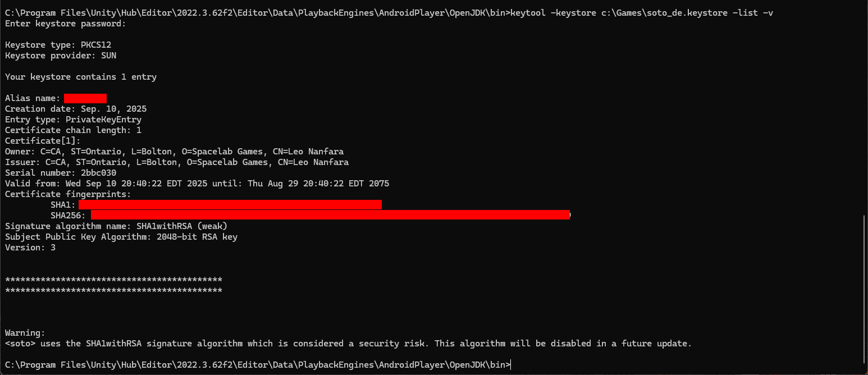Click the 'Enter keystore password:' prompt line
This screenshot has width=868, height=375.
(x=66, y=24)
